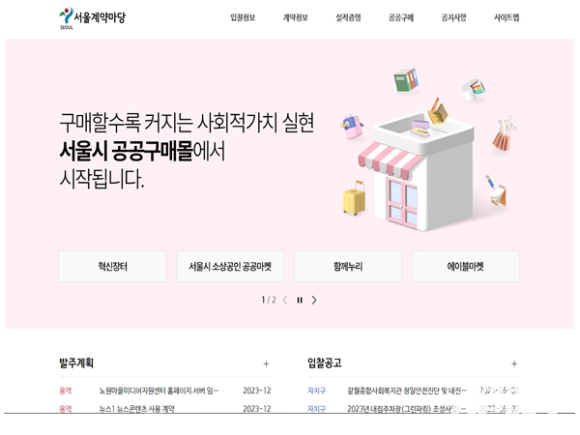This screenshot has width=580, height=435.
Task: Go to the next banner slide arrow
Action: point(314,300)
